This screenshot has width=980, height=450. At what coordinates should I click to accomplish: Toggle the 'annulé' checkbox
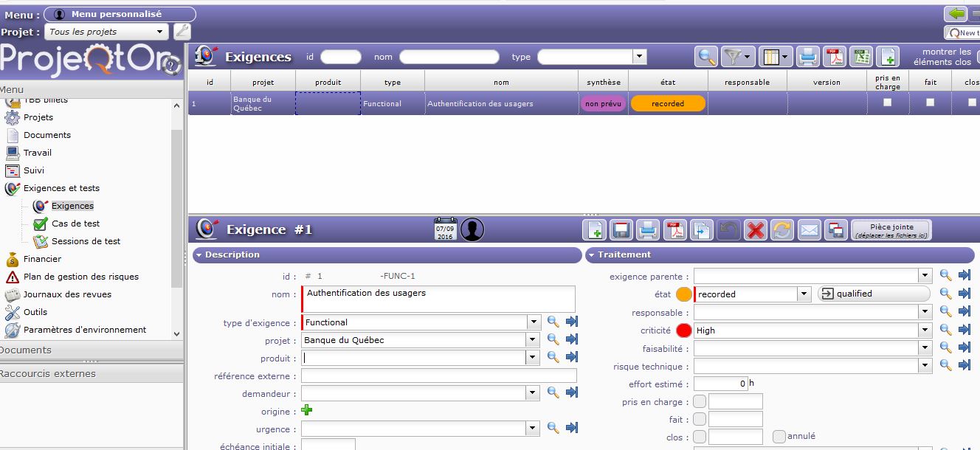pos(779,437)
